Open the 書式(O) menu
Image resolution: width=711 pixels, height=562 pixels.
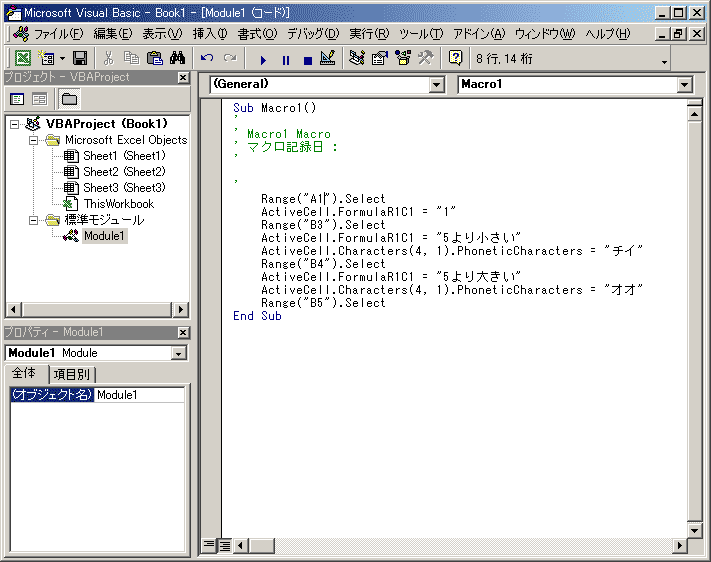pyautogui.click(x=258, y=34)
